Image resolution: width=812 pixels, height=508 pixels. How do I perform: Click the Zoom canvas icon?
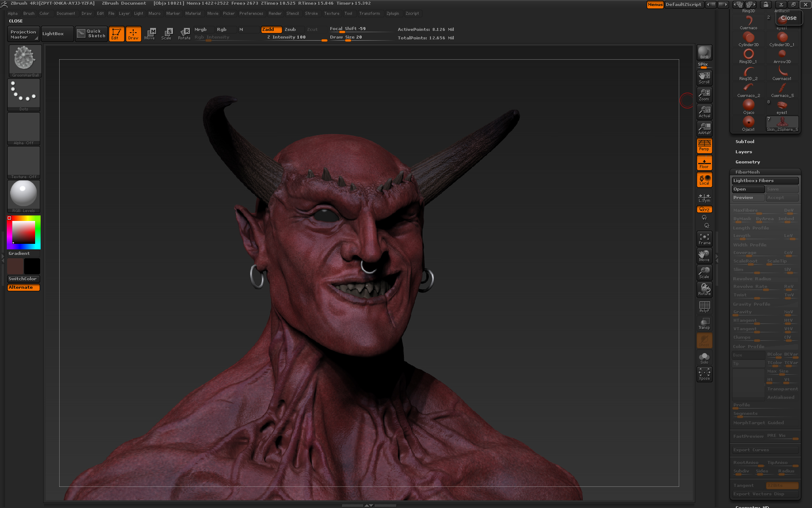(704, 94)
